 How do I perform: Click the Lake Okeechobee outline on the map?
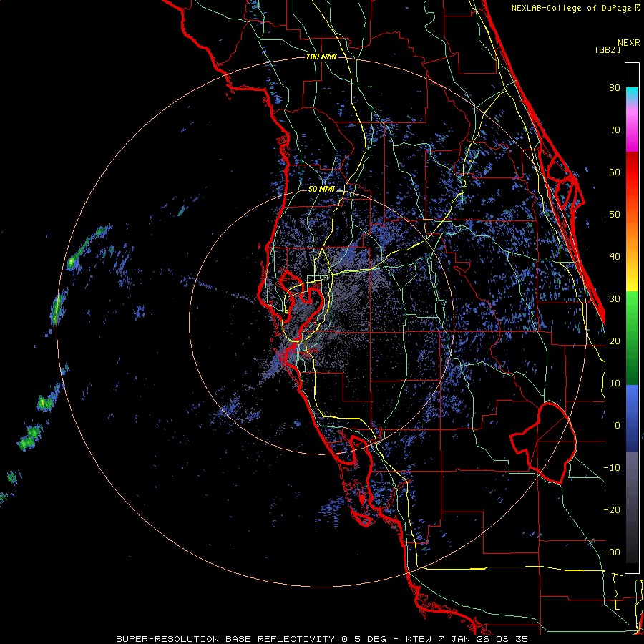[x=543, y=443]
